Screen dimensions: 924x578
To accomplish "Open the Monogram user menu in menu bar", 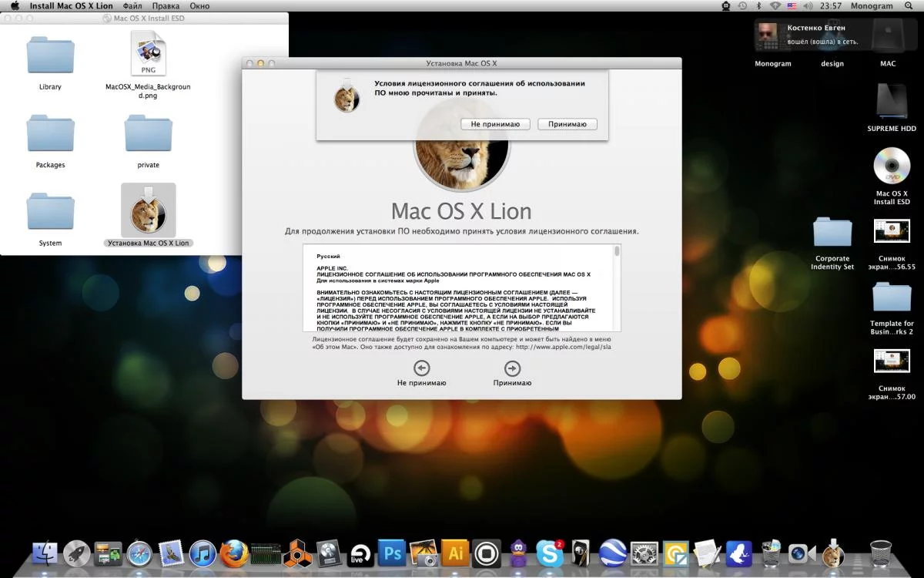I will 872,6.
